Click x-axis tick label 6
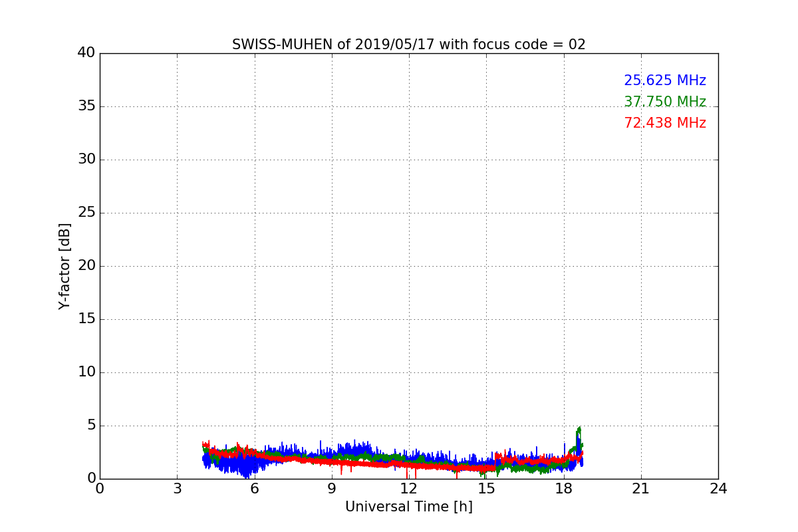The height and width of the screenshot is (532, 798). [x=255, y=489]
